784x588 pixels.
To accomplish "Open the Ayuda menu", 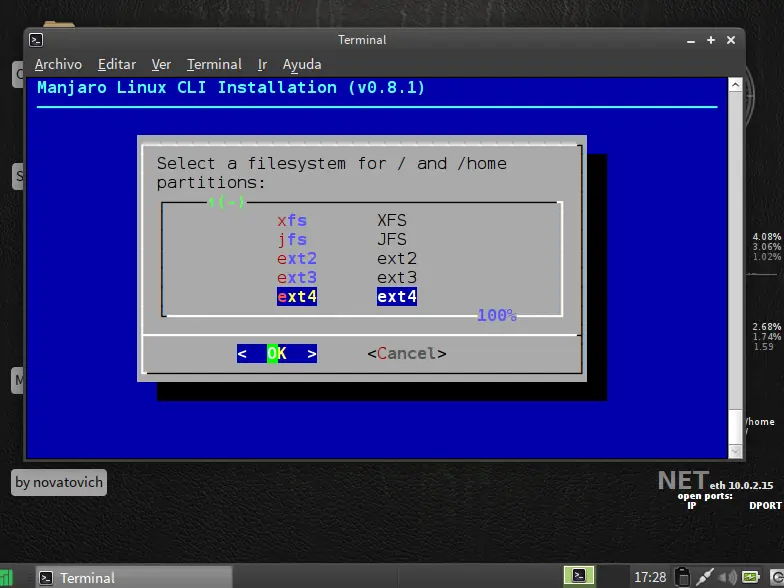I will 302,64.
